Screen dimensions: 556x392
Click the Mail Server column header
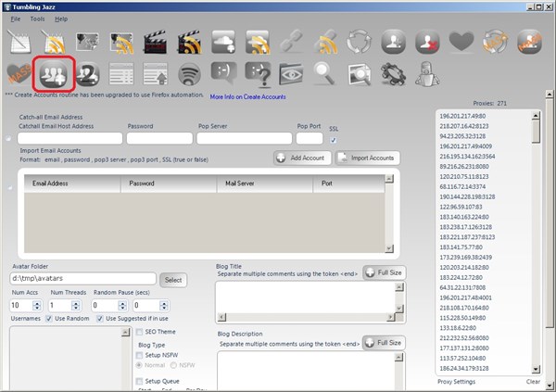(x=264, y=183)
